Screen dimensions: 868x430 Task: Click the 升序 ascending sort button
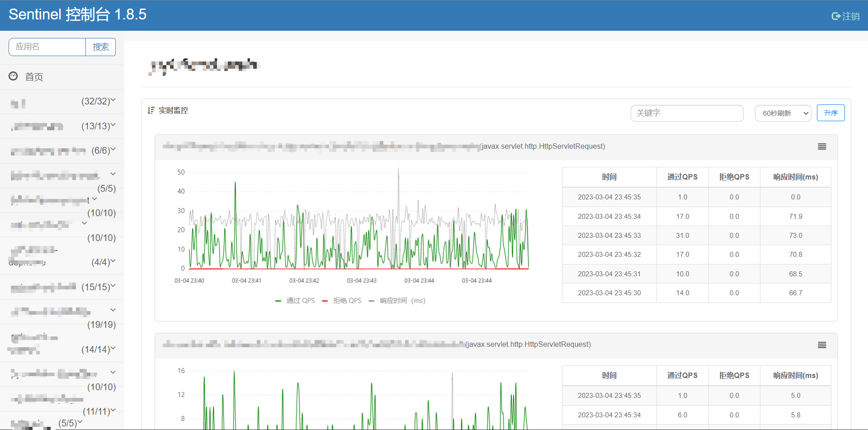pos(830,113)
